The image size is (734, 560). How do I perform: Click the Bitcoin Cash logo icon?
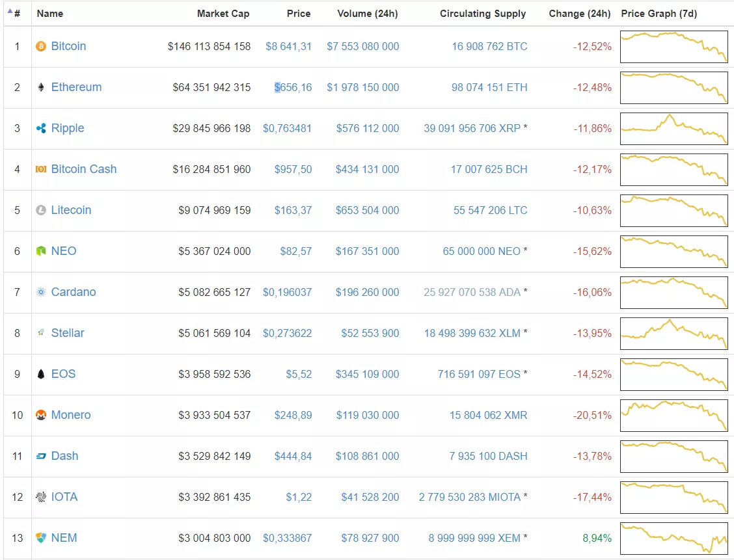[x=41, y=169]
